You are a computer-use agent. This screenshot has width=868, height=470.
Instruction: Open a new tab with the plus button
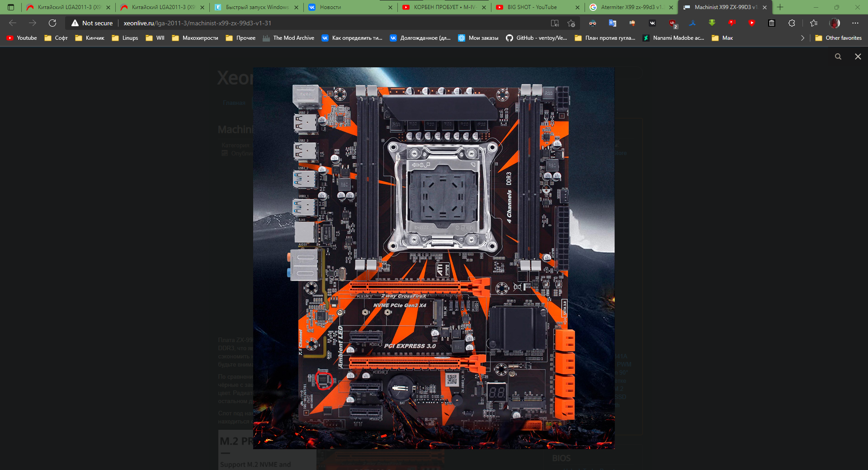click(780, 7)
